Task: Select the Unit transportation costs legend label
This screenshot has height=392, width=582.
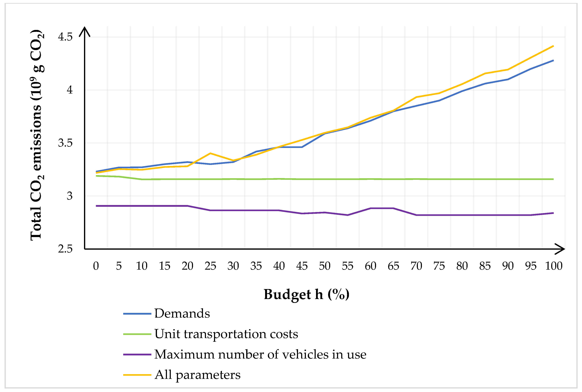Action: (226, 334)
